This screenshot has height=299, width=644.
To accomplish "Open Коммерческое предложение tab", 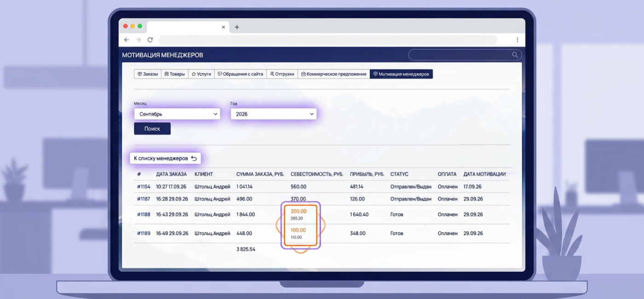I will (333, 74).
